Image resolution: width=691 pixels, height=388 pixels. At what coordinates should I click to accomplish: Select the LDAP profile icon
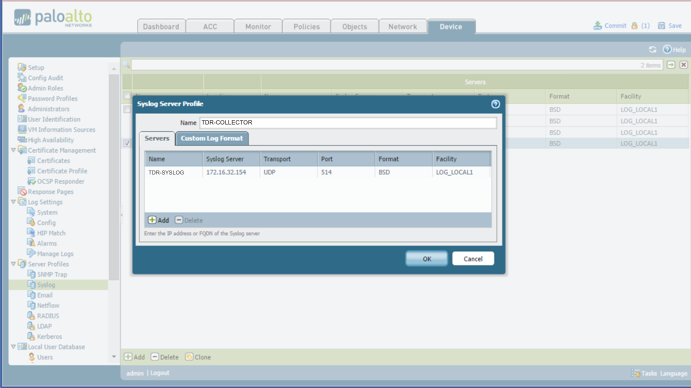pyautogui.click(x=31, y=326)
